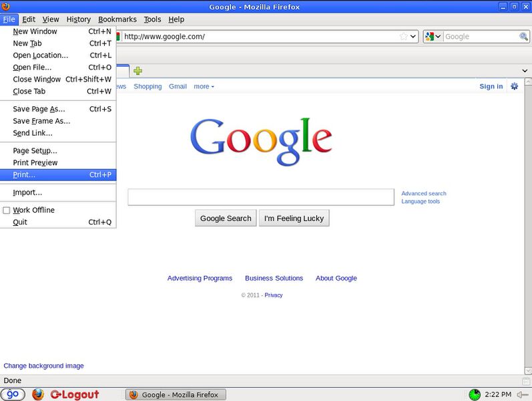
Task: Click the 'go' start button in taskbar
Action: coord(13,394)
